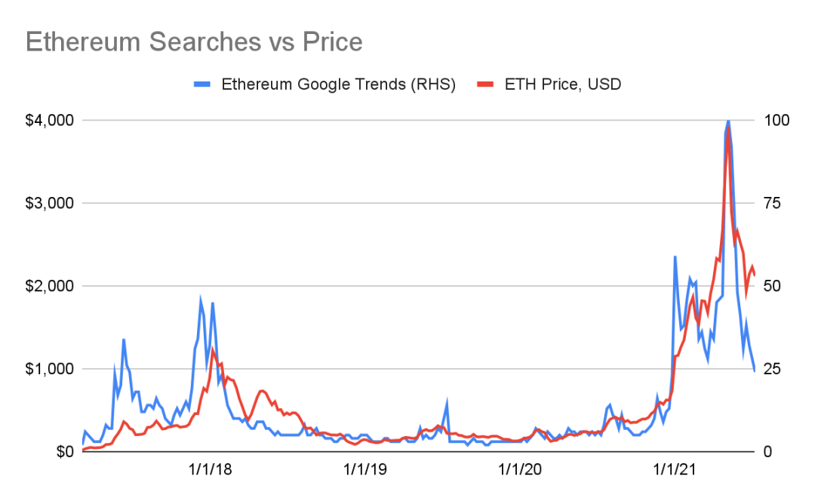Click the chart title Ethereum Searches vs Price
815x504 pixels.
coord(194,41)
